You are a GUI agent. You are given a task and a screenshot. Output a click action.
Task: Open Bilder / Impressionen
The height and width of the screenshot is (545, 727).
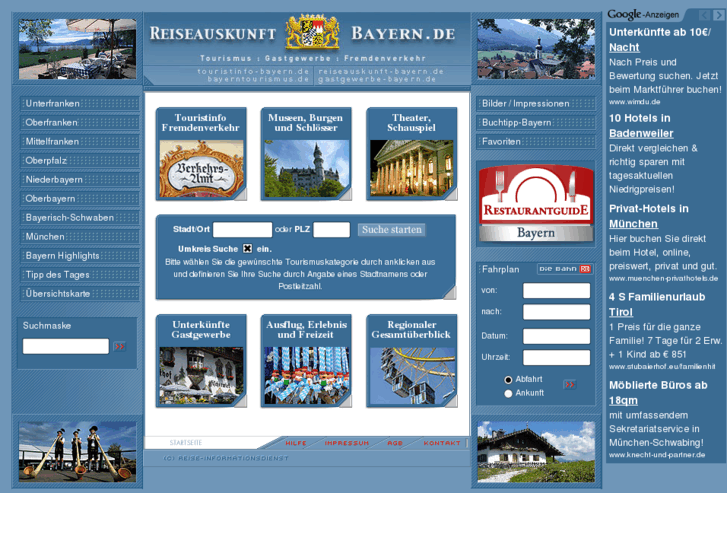pyautogui.click(x=536, y=103)
